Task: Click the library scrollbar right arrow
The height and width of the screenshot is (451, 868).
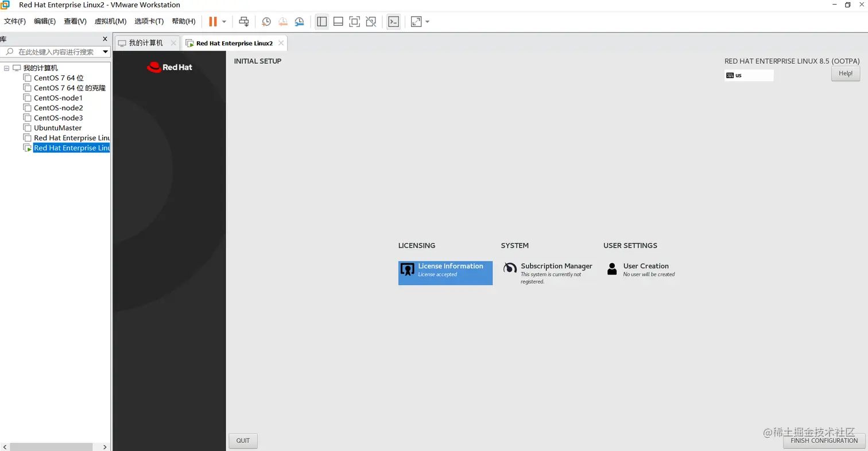Action: click(x=104, y=446)
